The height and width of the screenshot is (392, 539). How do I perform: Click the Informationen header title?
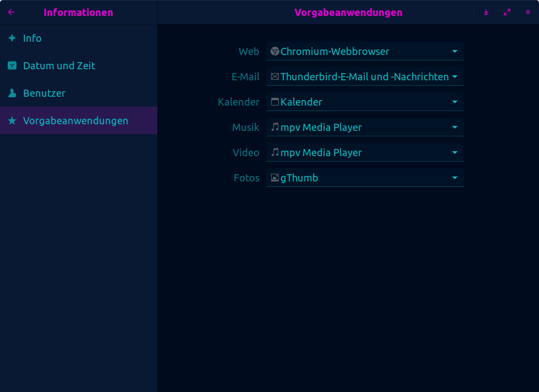(78, 12)
